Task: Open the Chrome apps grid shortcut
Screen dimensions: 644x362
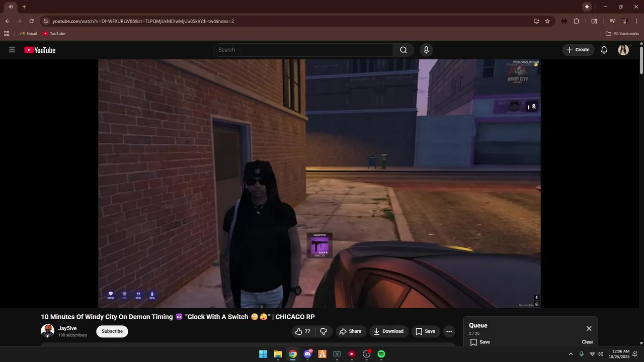Action: pos(7,34)
